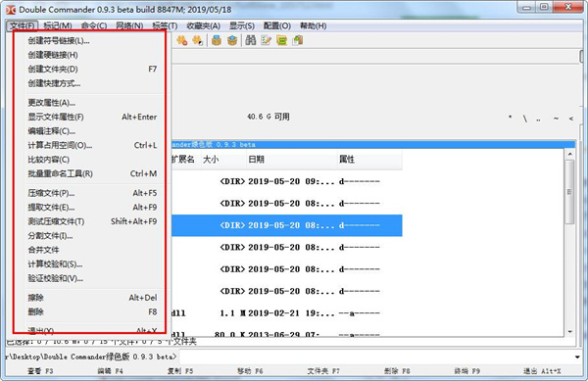Expand the command line history dropdown arrow
The height and width of the screenshot is (381, 588).
click(x=577, y=357)
